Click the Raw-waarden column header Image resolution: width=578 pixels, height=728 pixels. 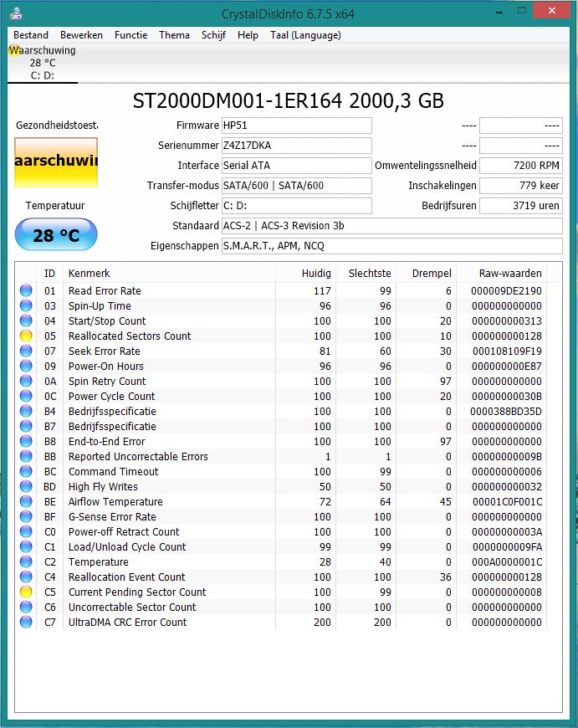501,274
